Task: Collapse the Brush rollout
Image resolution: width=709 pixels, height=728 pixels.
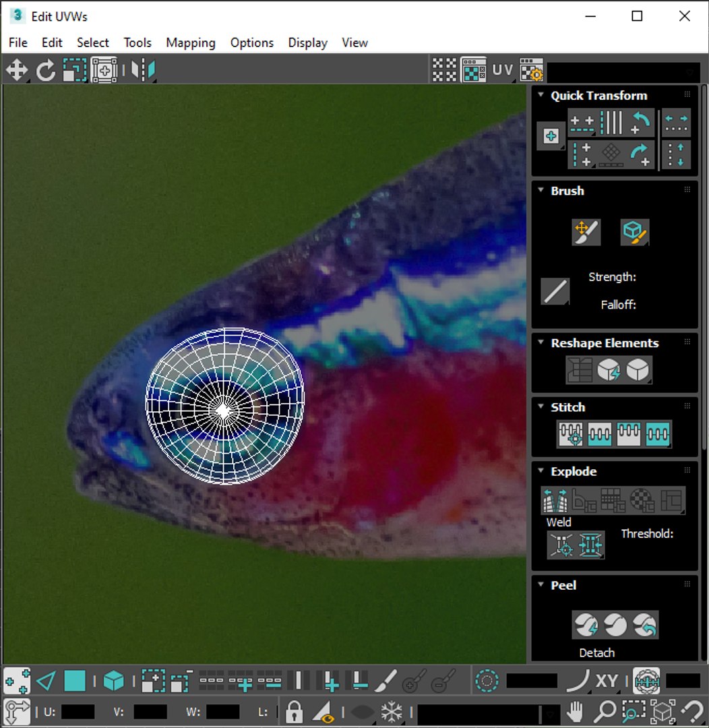Action: click(x=541, y=189)
